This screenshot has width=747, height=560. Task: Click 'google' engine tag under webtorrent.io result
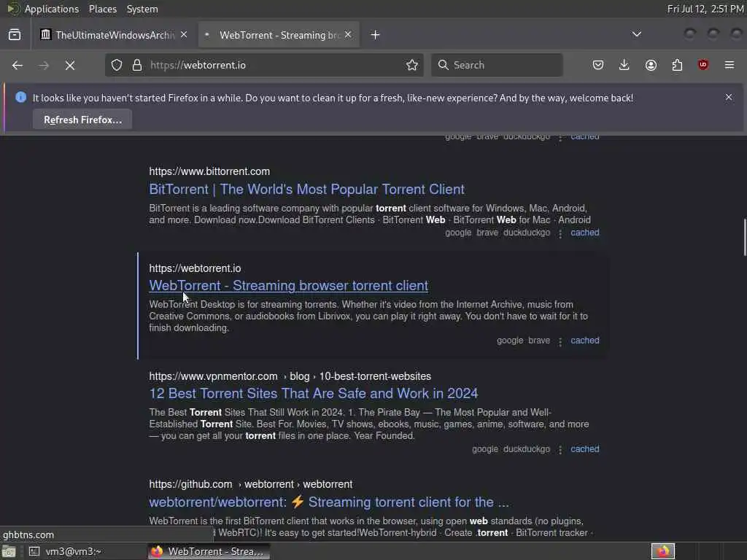click(510, 341)
